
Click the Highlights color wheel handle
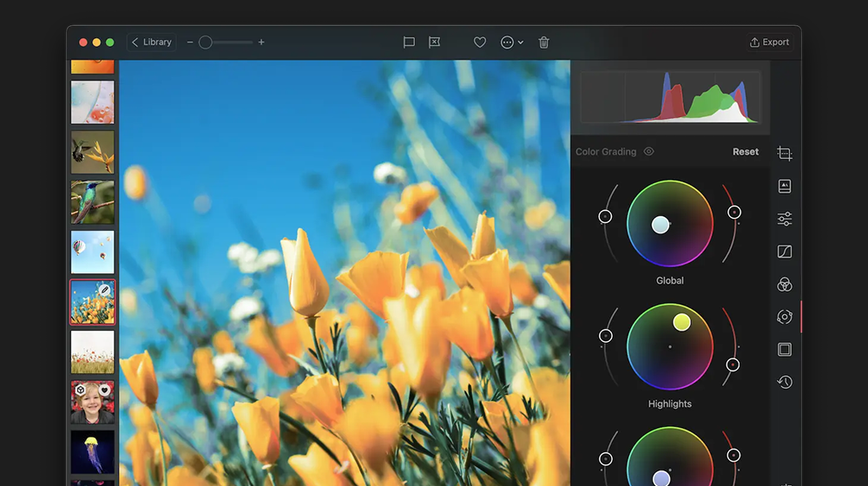681,322
